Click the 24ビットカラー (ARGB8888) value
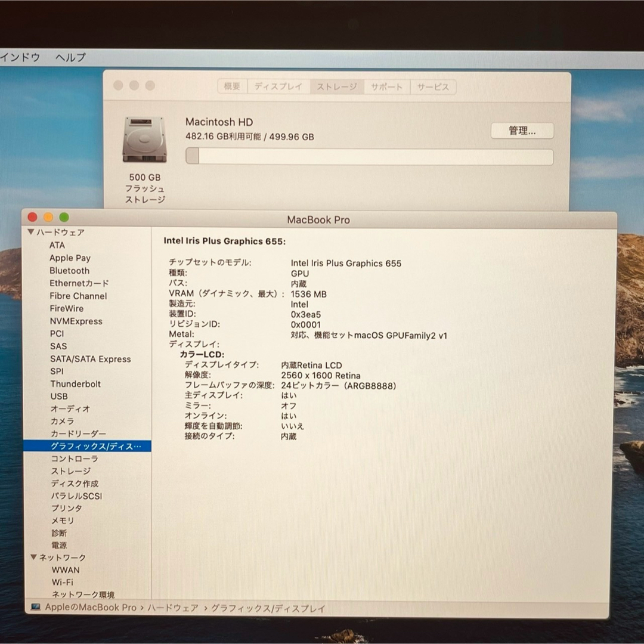644x644 pixels. [x=339, y=386]
